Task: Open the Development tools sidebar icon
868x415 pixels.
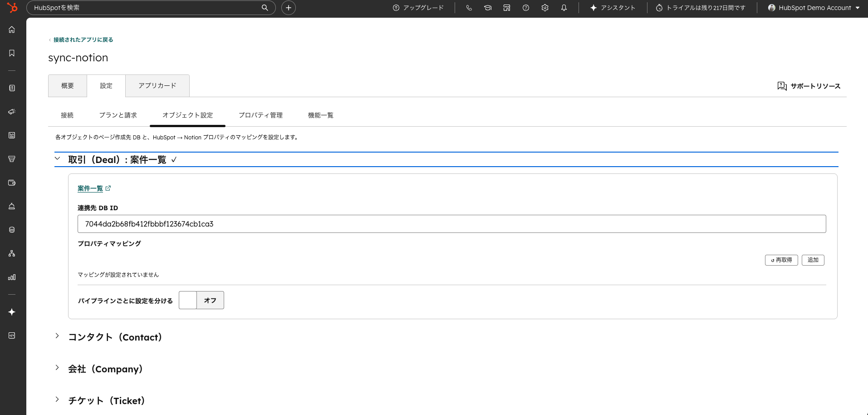Action: 12,336
